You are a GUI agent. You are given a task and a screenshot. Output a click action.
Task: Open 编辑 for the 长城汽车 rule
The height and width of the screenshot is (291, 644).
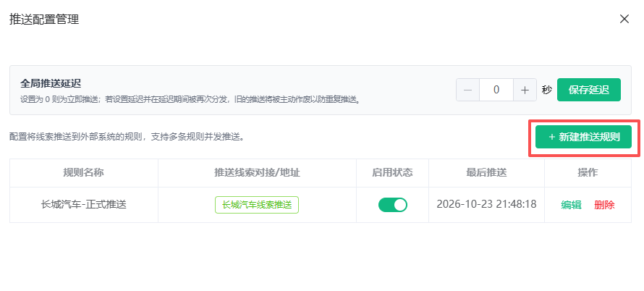point(571,205)
